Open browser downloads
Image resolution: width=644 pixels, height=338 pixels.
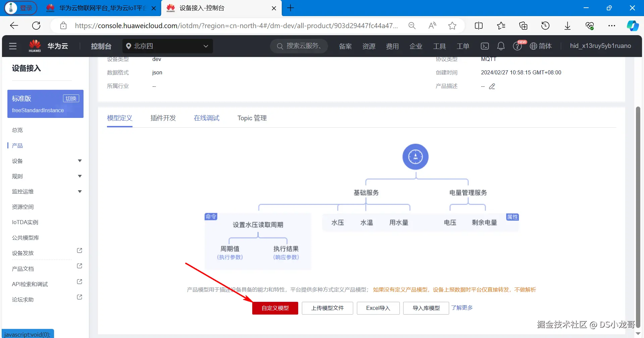click(x=568, y=26)
